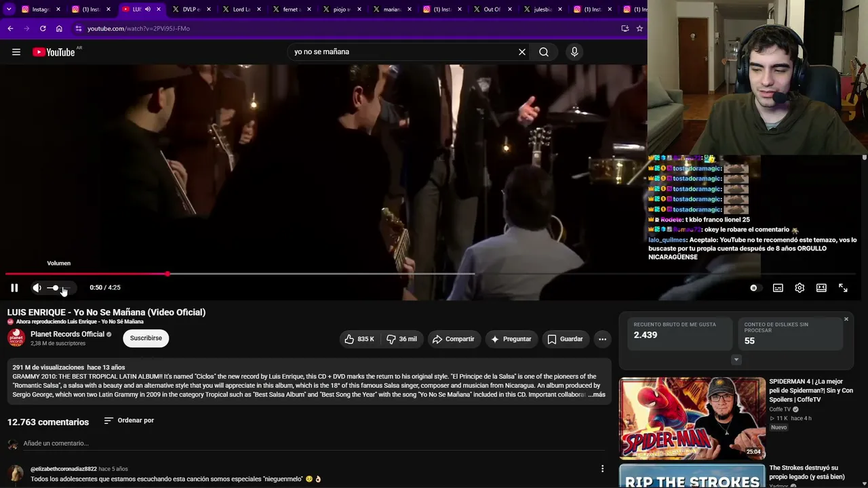Go to YouTube home via the logo

(x=54, y=52)
